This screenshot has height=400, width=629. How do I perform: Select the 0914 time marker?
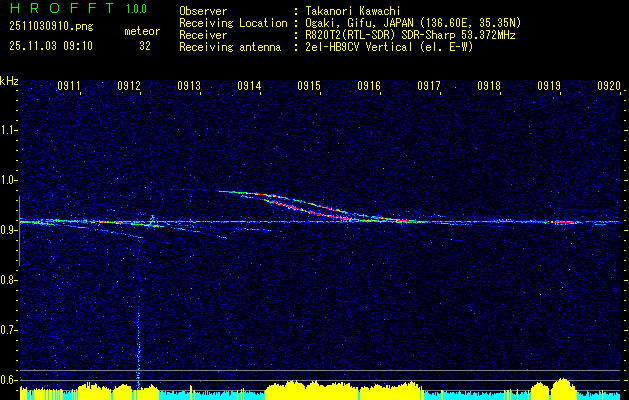coord(249,87)
